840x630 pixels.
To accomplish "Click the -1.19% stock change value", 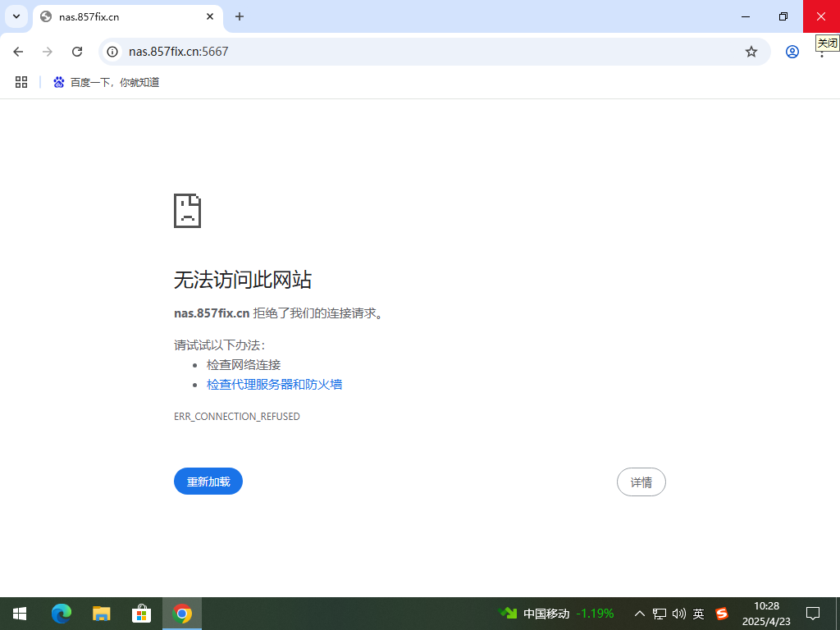I will pyautogui.click(x=596, y=614).
